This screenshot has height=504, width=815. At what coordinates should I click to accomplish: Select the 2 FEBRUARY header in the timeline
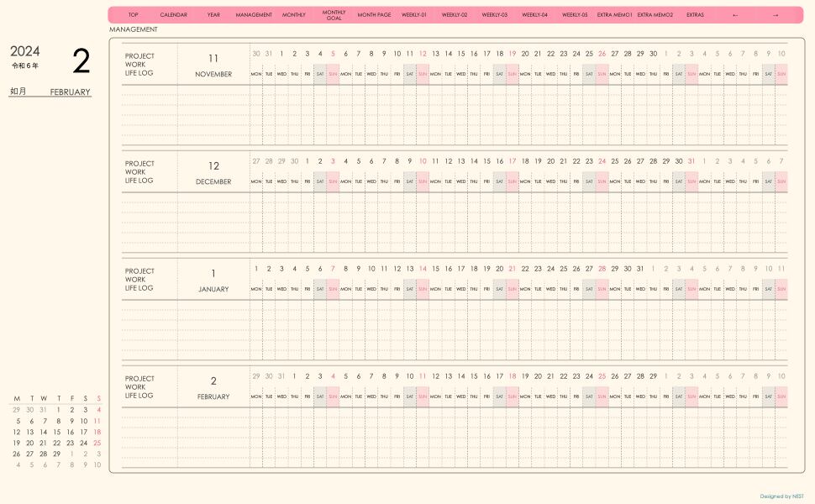213,387
